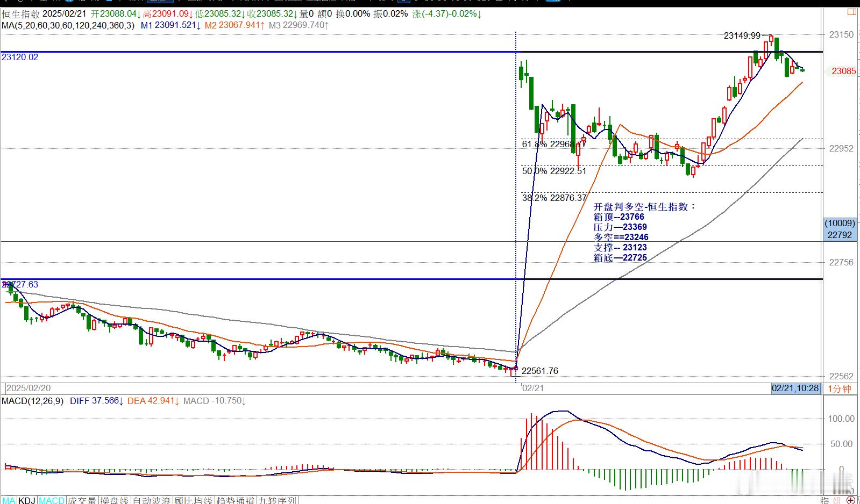Switch to the MA indicator tab

pyautogui.click(x=9, y=500)
